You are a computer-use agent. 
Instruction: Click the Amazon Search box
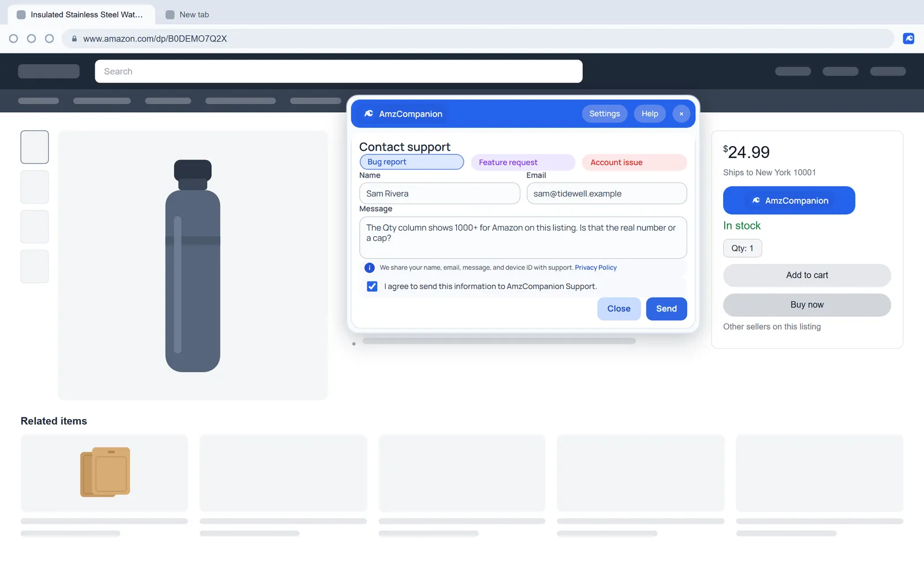click(338, 72)
